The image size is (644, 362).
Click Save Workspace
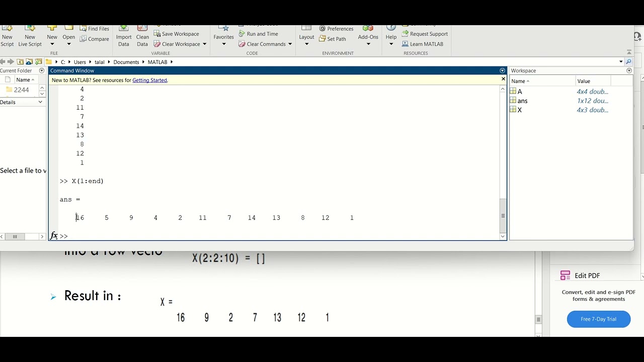(x=176, y=34)
